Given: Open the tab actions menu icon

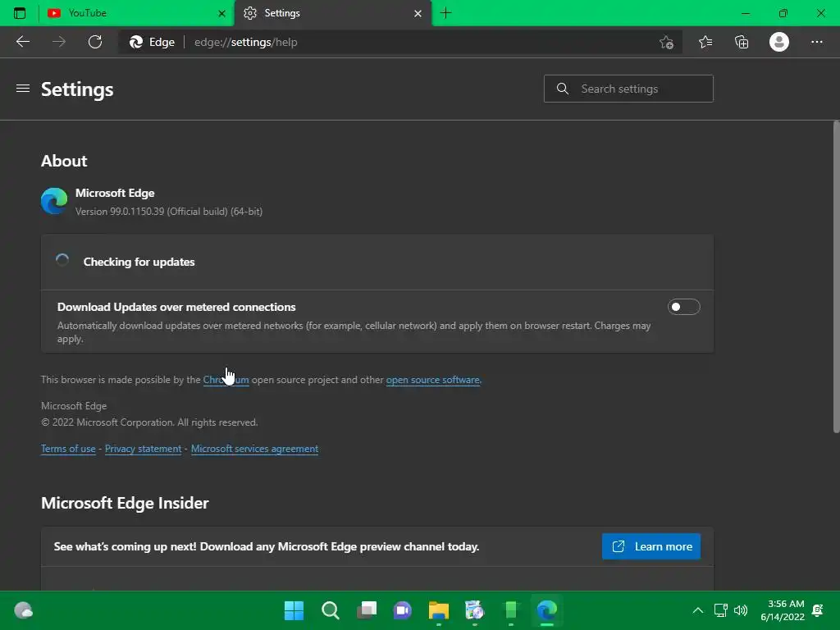Looking at the screenshot, I should (20, 13).
